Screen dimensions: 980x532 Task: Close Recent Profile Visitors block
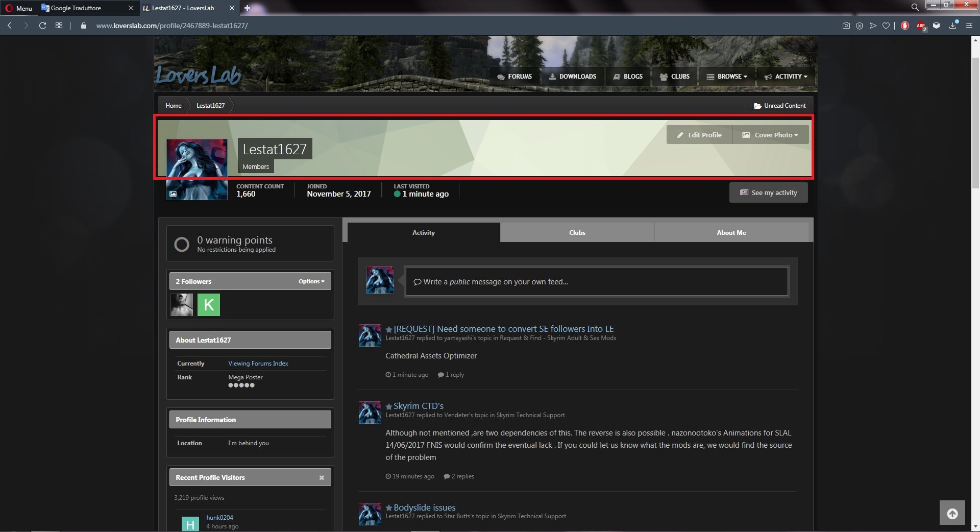point(322,478)
